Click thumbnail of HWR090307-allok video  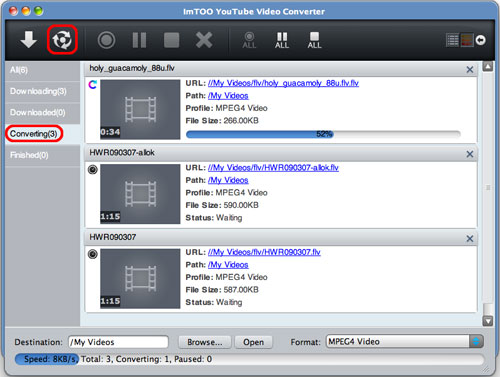coord(140,194)
